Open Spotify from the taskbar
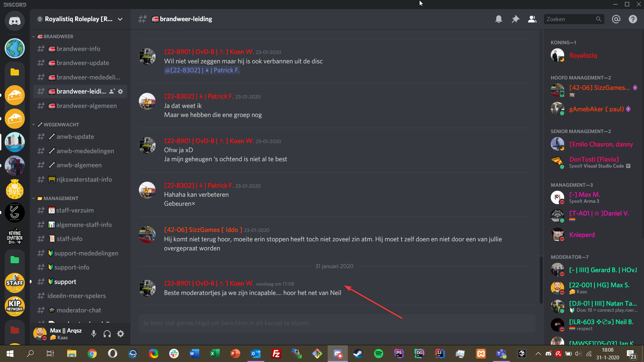644x362 pixels. click(378, 353)
